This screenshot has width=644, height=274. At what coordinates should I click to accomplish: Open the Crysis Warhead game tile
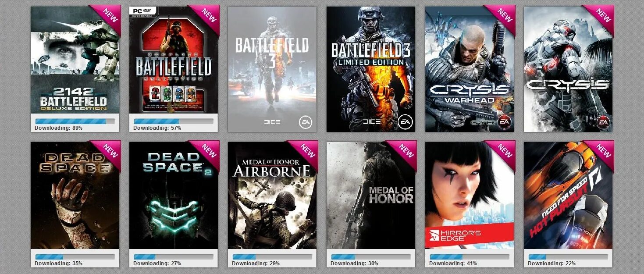[x=470, y=69]
